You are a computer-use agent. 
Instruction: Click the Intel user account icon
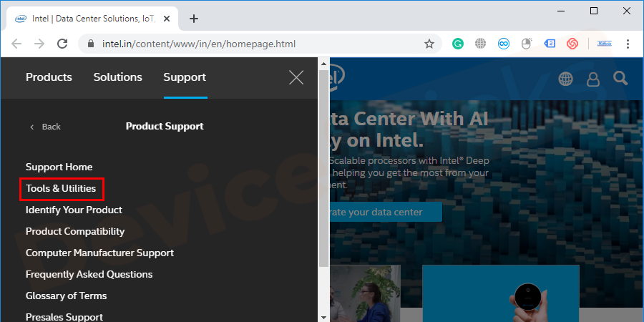click(593, 79)
